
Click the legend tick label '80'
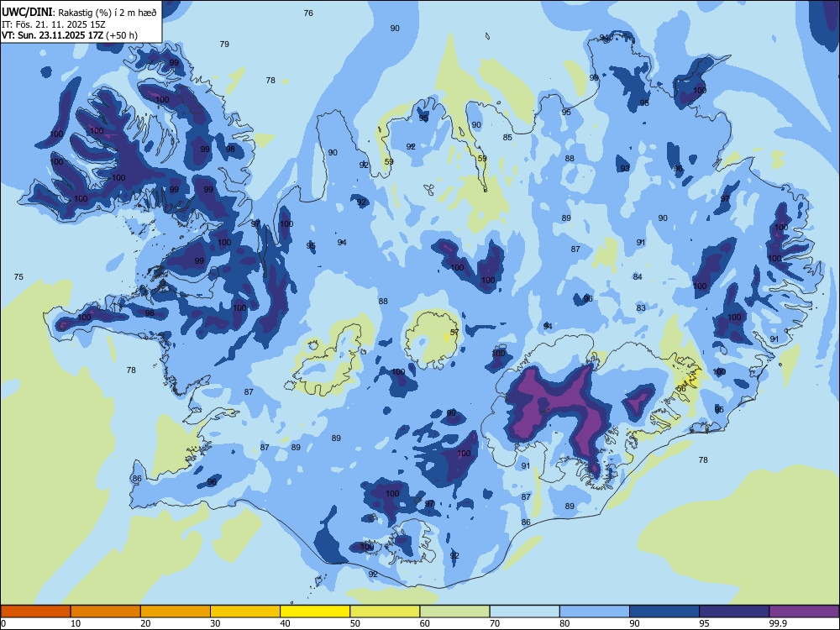point(564,623)
